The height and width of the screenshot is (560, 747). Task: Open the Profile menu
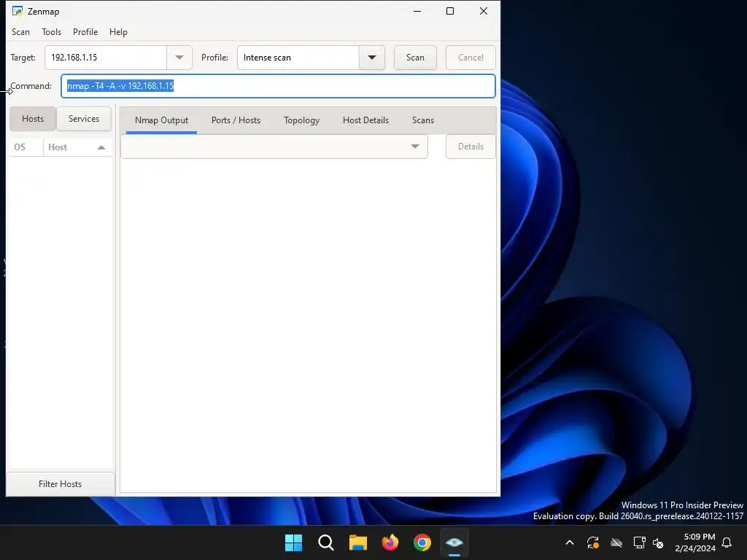point(85,32)
